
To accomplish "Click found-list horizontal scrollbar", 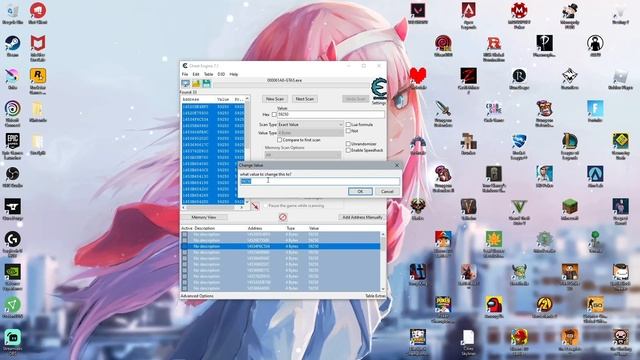I will (213, 207).
